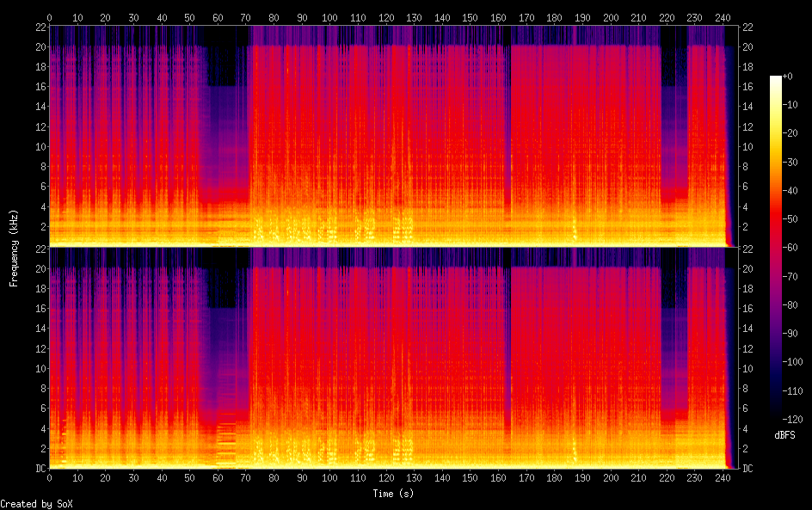Click the 100 tick on the top time axis

click(329, 17)
